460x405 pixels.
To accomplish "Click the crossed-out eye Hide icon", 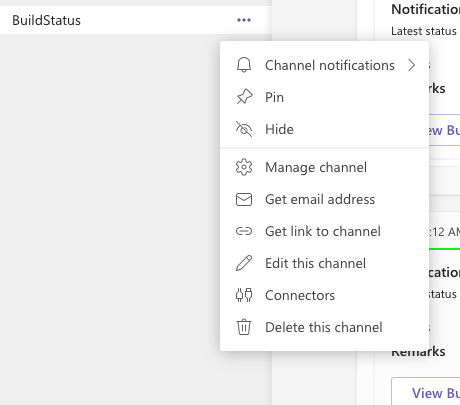I will (244, 129).
